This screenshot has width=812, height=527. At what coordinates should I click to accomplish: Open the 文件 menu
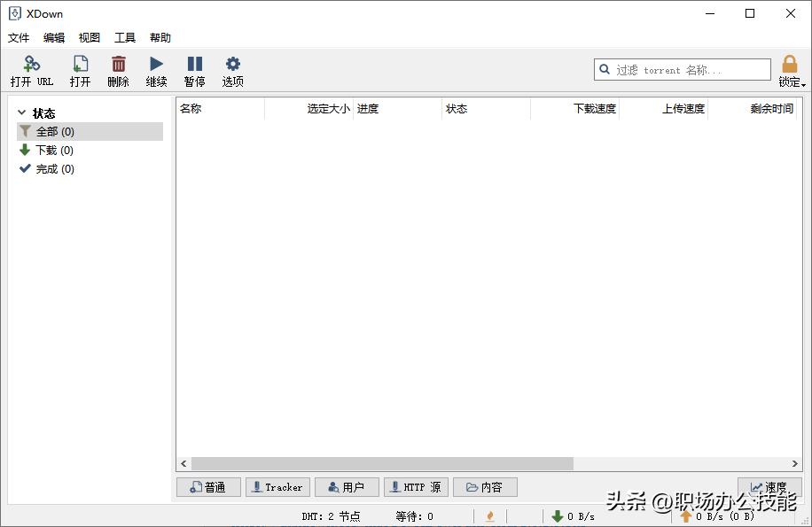tap(19, 38)
